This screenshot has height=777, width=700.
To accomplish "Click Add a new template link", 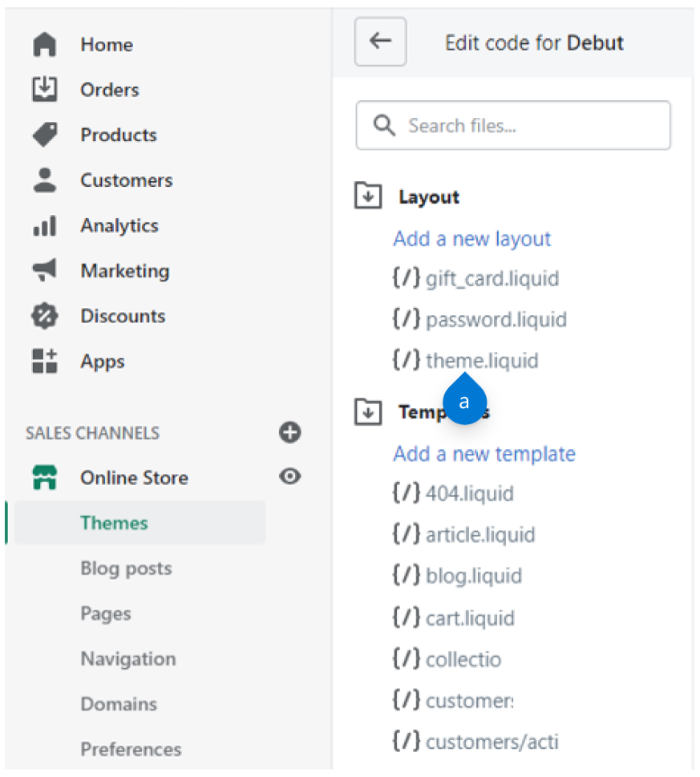I will click(484, 454).
